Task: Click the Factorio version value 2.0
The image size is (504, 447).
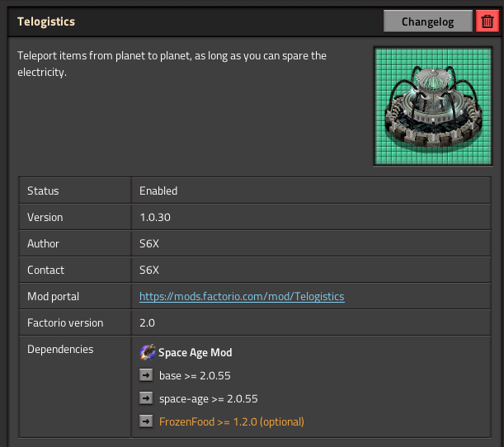Action: pos(148,322)
